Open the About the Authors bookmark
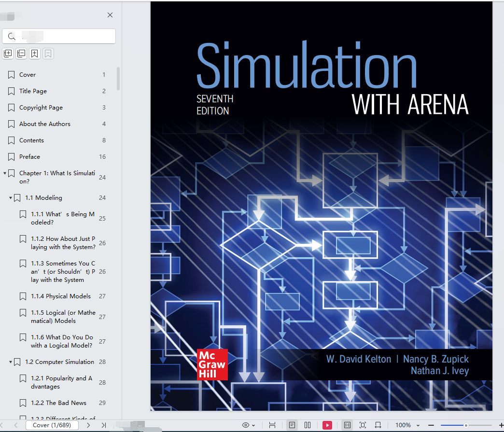 coord(45,124)
